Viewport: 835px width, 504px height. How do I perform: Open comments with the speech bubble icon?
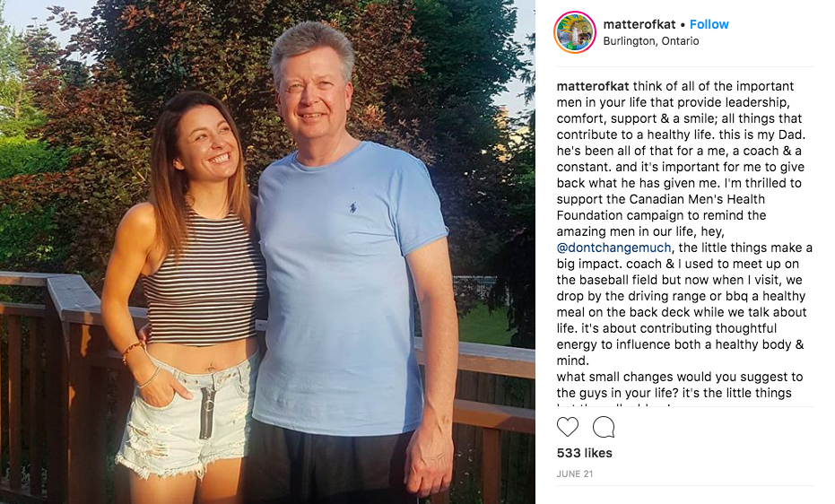[604, 428]
